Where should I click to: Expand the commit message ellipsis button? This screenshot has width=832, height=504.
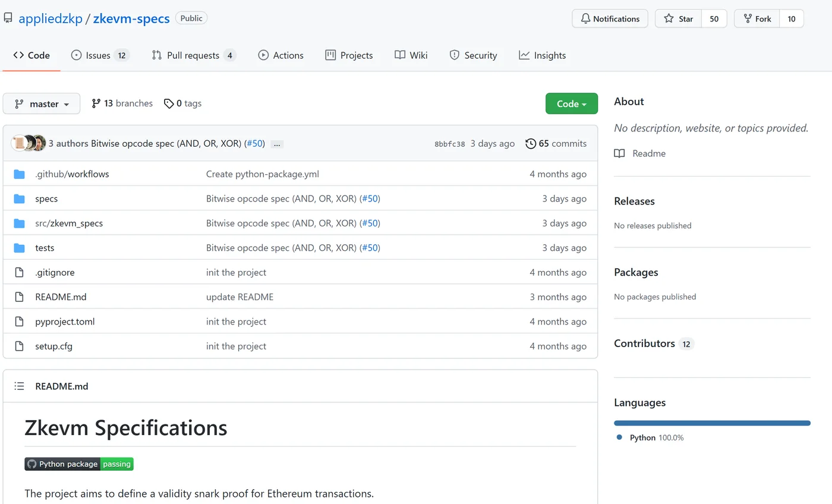pyautogui.click(x=277, y=144)
